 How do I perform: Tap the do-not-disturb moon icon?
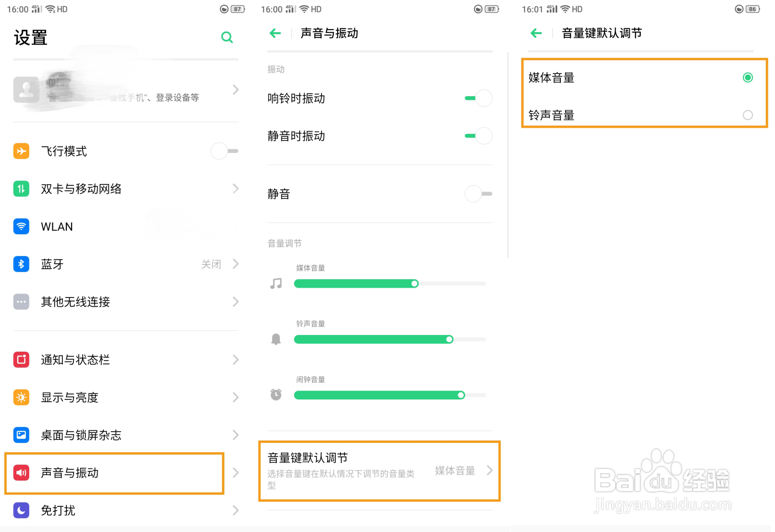[21, 510]
